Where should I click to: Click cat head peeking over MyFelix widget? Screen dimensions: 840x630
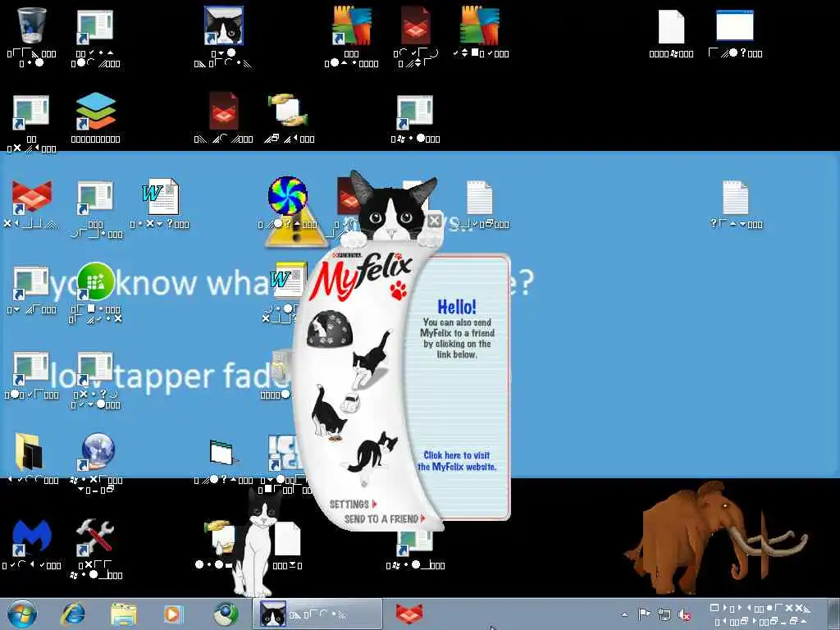[394, 208]
